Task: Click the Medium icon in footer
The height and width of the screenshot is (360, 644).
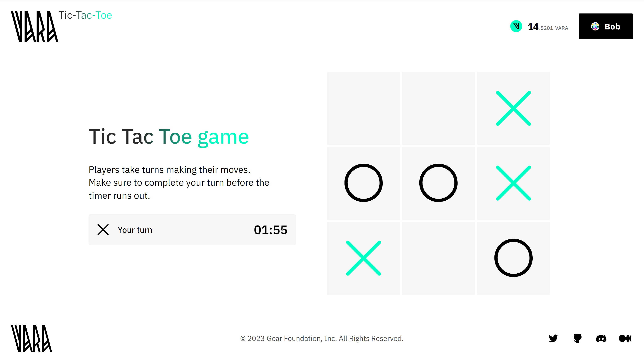Action: 625,339
